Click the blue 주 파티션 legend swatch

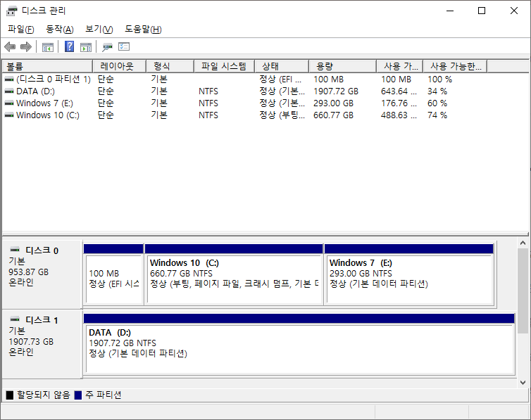78,395
